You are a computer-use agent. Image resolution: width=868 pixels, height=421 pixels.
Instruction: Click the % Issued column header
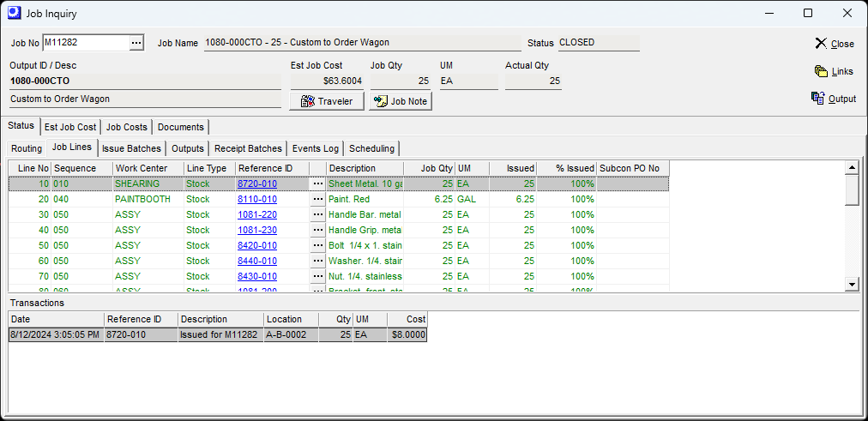[x=567, y=168]
